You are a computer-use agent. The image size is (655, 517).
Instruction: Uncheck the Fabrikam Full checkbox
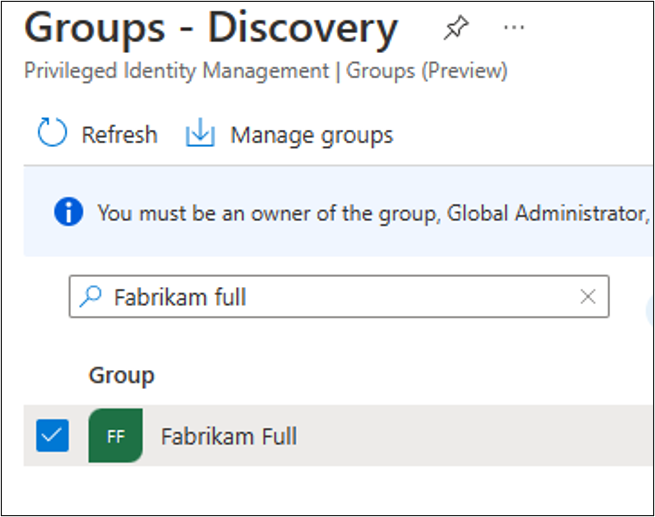[x=52, y=436]
